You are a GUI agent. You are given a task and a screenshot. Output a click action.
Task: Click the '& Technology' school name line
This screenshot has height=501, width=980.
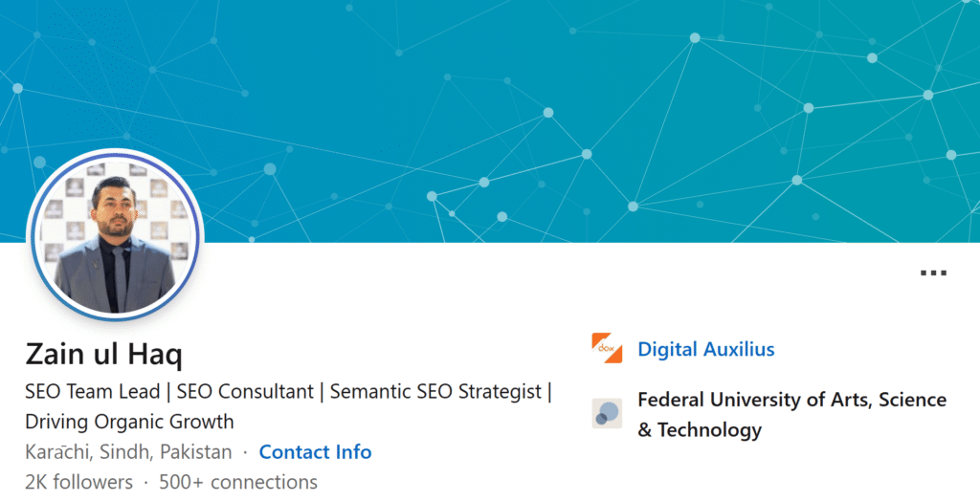coord(700,430)
